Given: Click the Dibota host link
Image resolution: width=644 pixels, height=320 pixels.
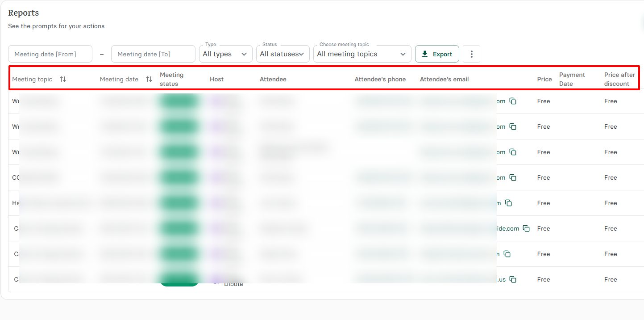Looking at the screenshot, I should 234,283.
